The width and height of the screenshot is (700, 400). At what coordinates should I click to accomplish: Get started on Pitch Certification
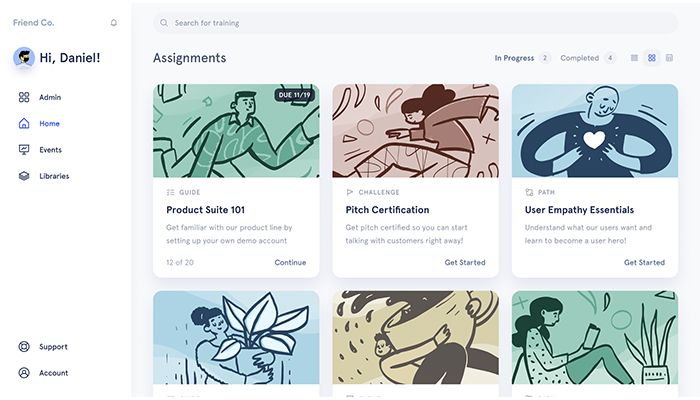coord(465,262)
